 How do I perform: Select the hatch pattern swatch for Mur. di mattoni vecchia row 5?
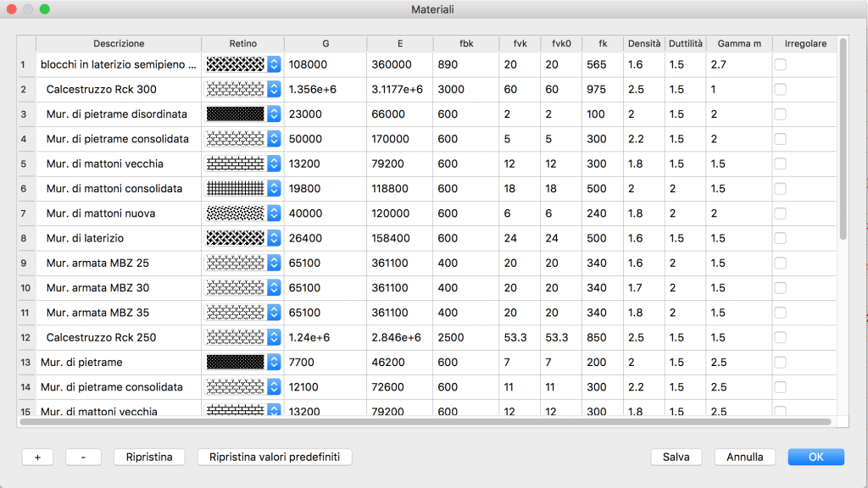click(x=236, y=164)
